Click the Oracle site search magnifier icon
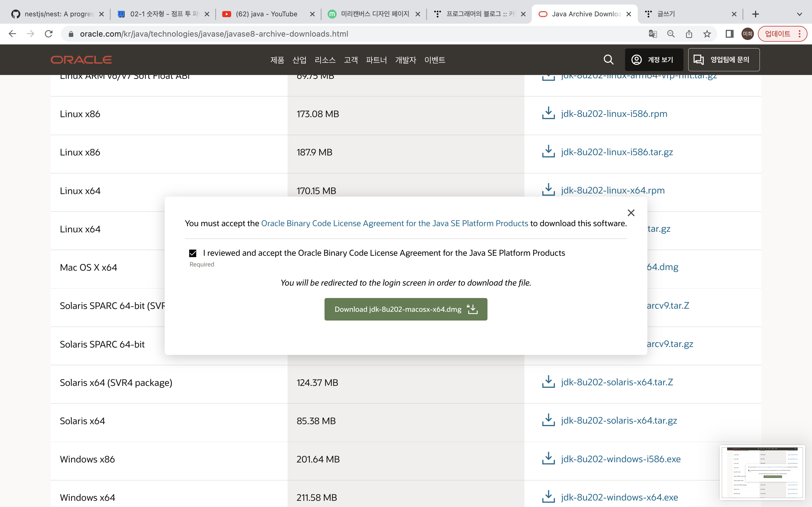Viewport: 812px width, 507px height. [x=608, y=60]
